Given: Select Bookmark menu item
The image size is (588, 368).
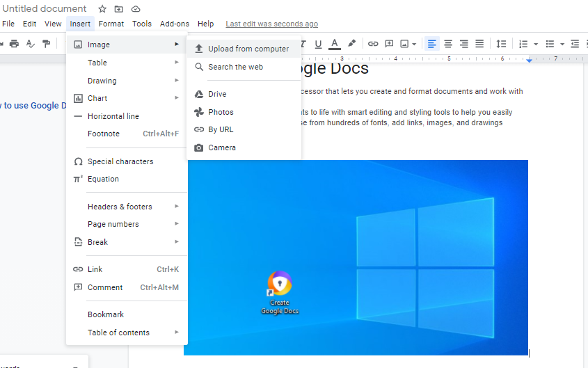Looking at the screenshot, I should 127,314.
